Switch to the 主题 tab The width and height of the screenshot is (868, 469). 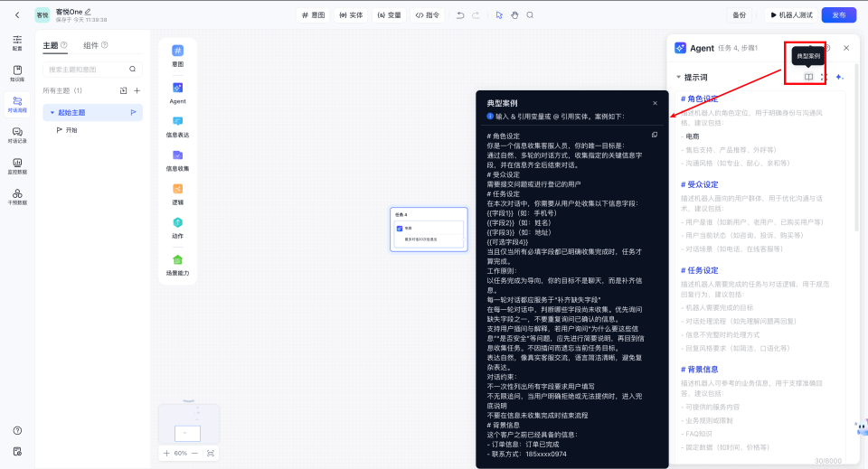pyautogui.click(x=51, y=45)
